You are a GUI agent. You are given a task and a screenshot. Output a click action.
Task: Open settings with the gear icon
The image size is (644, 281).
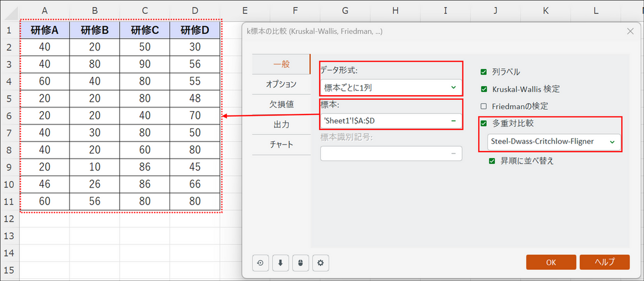coord(321,263)
